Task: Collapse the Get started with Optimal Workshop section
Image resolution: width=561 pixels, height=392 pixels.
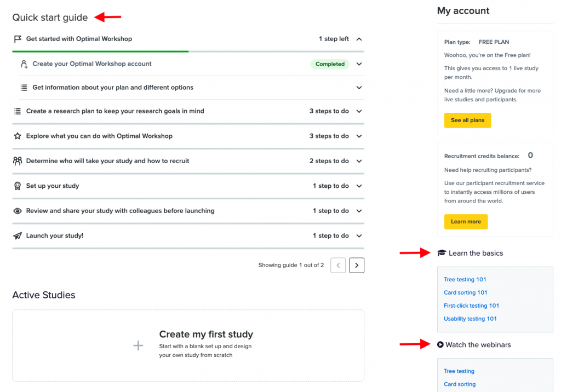Action: [359, 39]
